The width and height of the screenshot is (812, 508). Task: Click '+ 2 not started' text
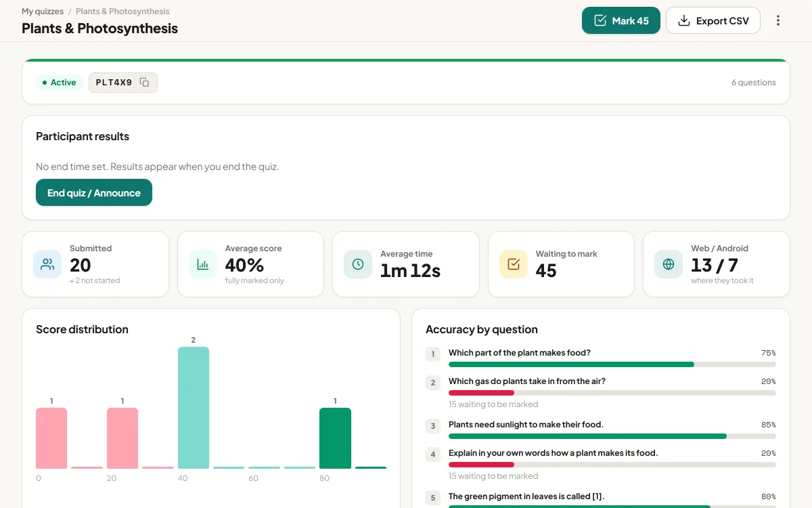(95, 280)
